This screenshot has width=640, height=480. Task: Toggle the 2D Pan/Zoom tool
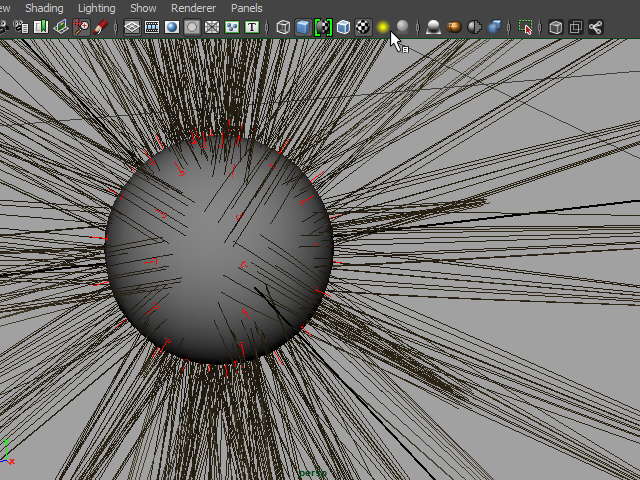81,27
